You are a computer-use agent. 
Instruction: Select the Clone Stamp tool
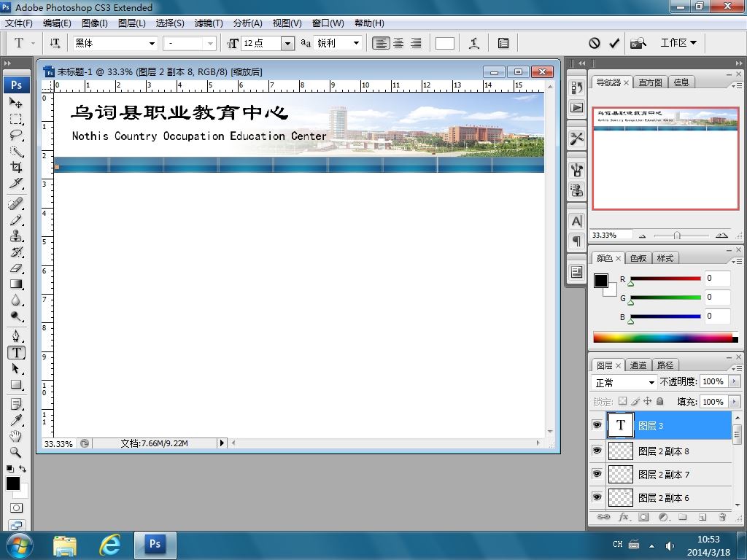16,236
